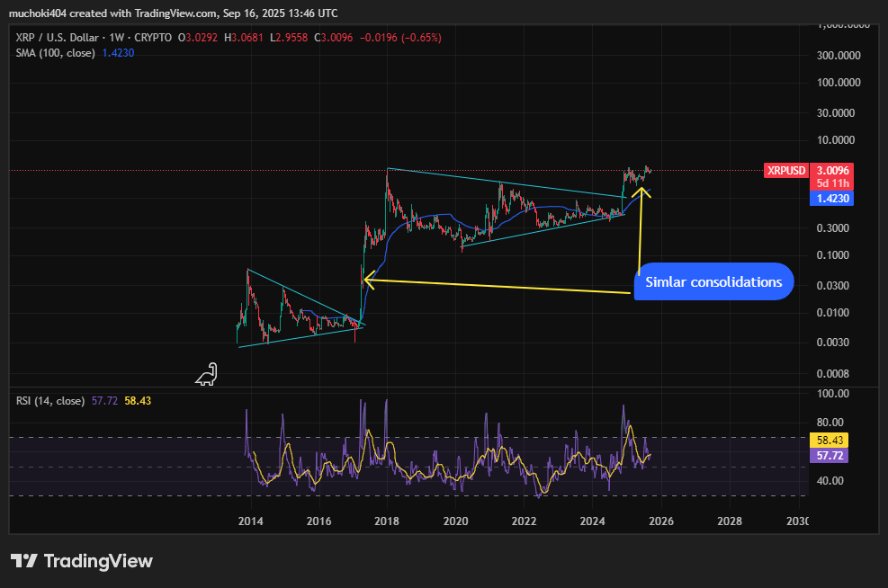
Task: Click the -0.0196 (-0.65%) change value
Action: coord(400,38)
